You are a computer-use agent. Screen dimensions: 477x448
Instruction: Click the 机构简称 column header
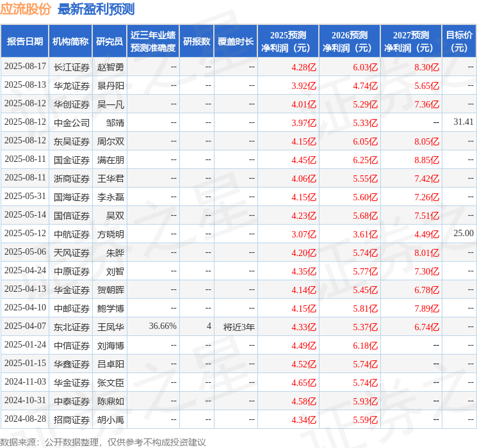pos(70,42)
